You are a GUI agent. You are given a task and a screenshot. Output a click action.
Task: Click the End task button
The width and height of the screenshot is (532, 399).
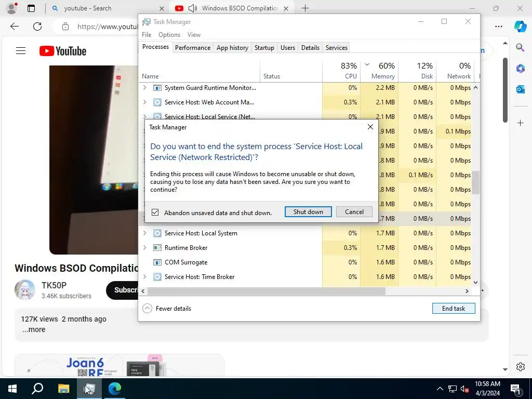pos(454,309)
